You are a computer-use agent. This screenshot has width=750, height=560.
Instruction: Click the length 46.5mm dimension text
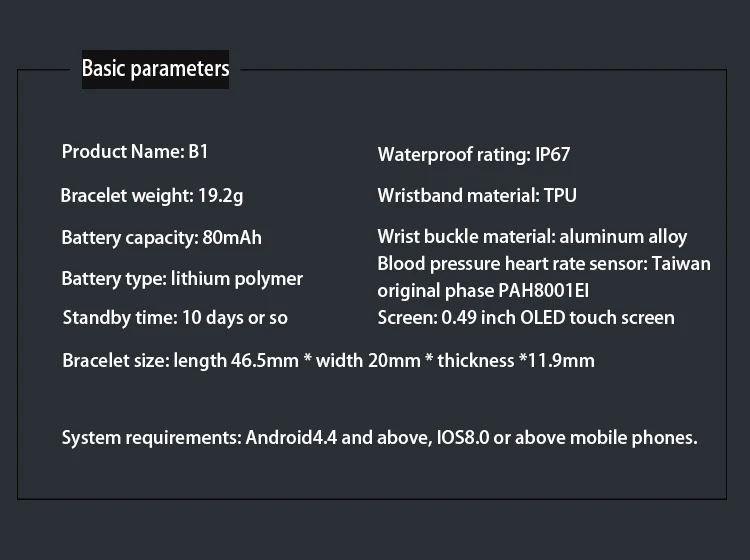point(236,360)
